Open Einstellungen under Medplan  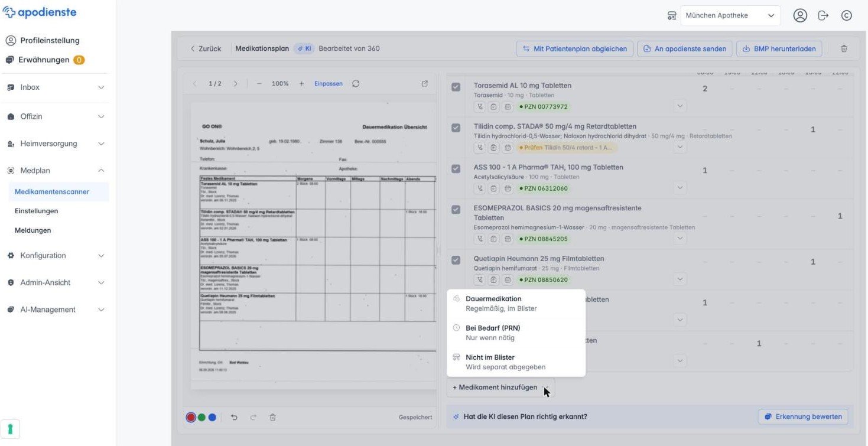click(x=37, y=211)
